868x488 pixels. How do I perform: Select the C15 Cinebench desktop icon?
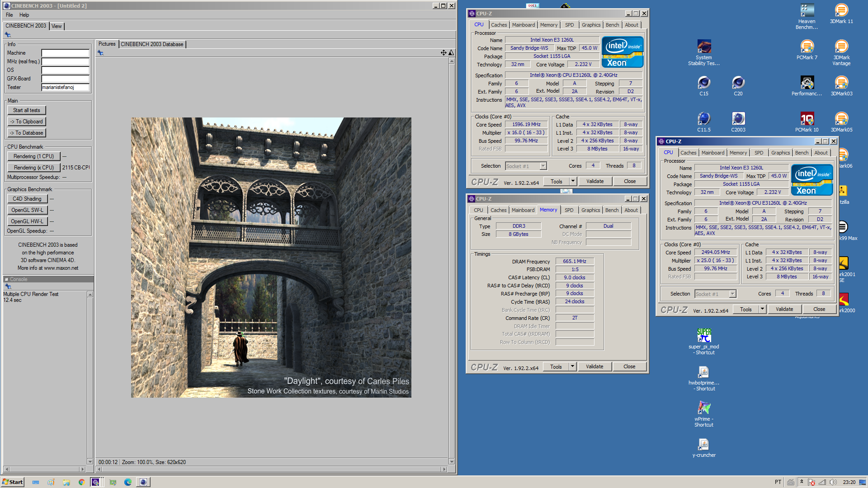tap(704, 86)
